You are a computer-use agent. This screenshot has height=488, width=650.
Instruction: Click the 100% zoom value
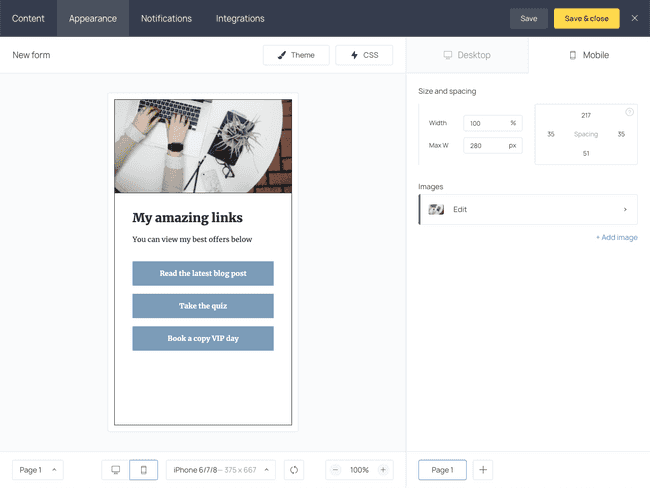[359, 470]
